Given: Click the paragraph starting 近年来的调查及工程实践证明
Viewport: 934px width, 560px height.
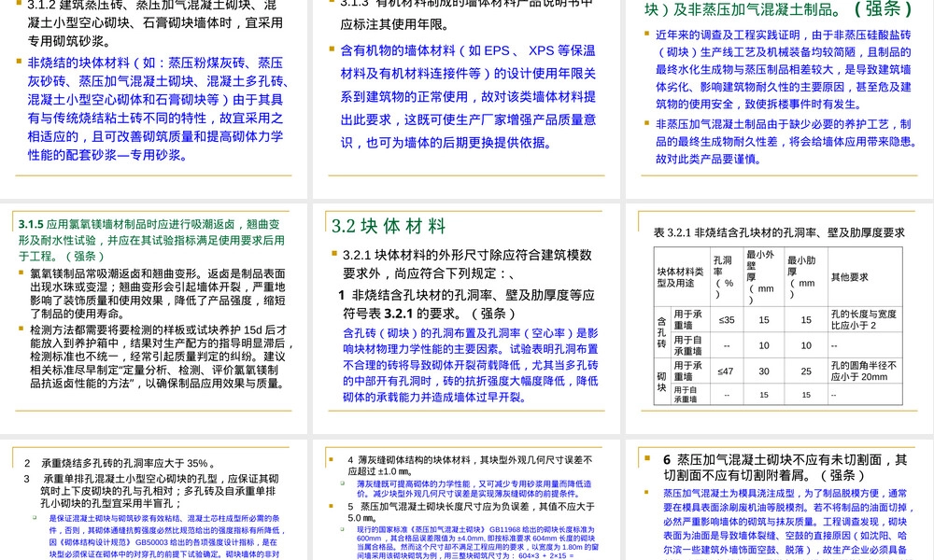Looking at the screenshot, I should point(784,70).
